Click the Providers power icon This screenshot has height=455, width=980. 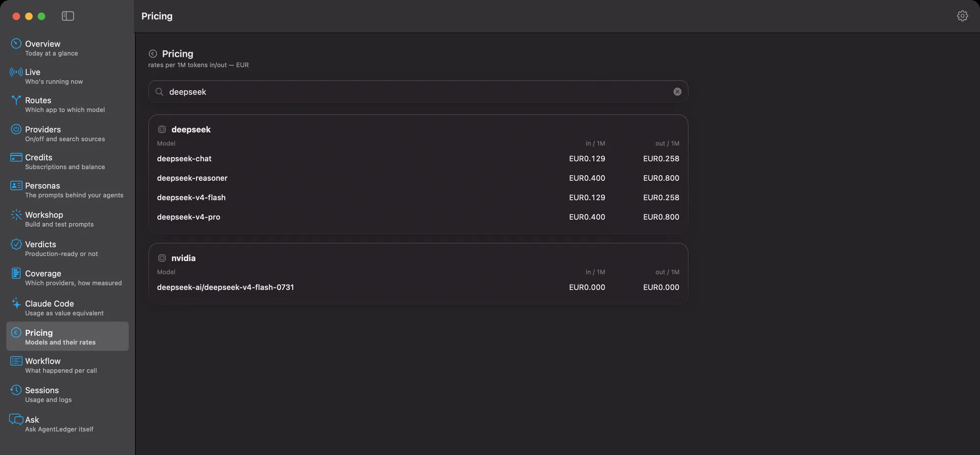click(16, 129)
